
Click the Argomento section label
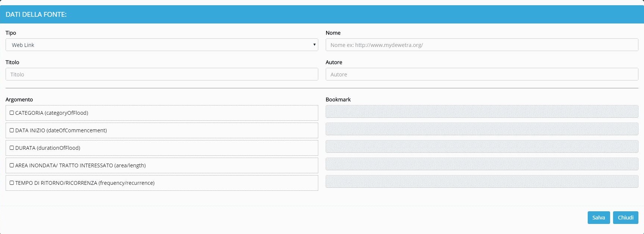tap(19, 99)
